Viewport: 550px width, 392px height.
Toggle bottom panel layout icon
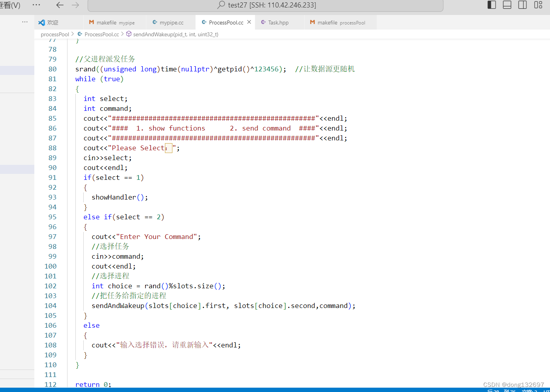[507, 5]
